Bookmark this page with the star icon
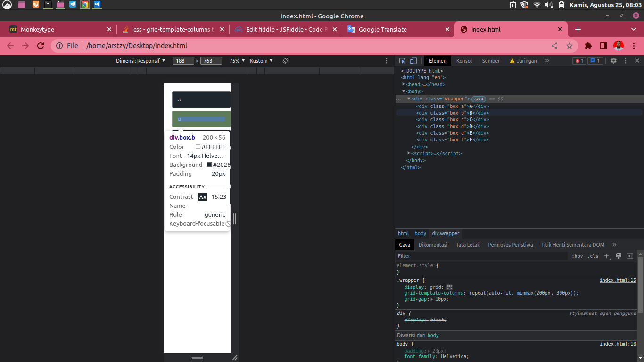 coord(569,46)
